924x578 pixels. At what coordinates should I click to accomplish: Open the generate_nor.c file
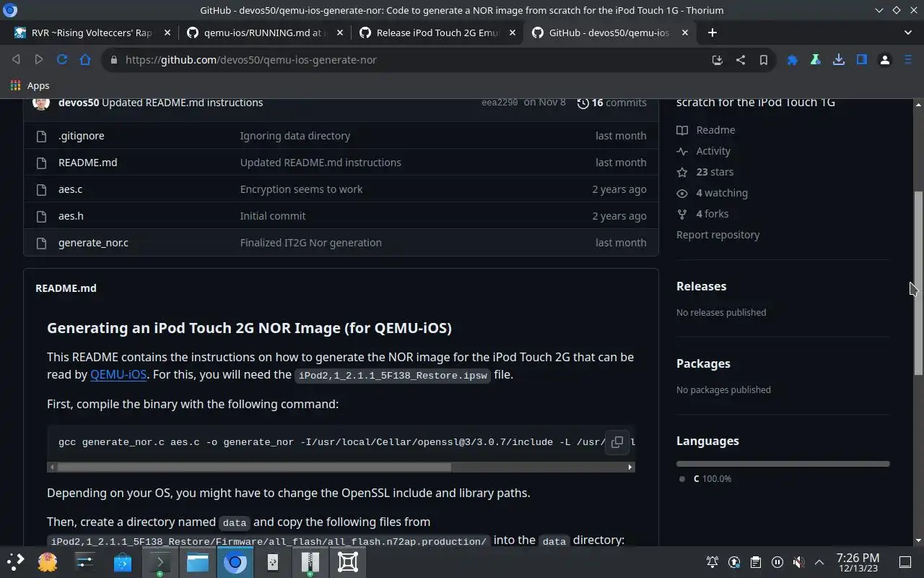(x=93, y=243)
